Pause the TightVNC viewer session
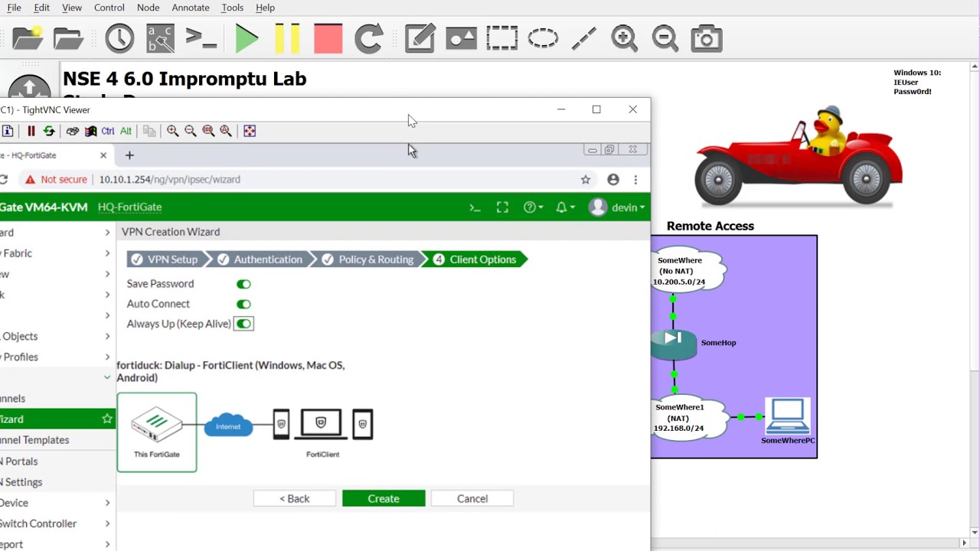980x551 pixels. click(31, 131)
